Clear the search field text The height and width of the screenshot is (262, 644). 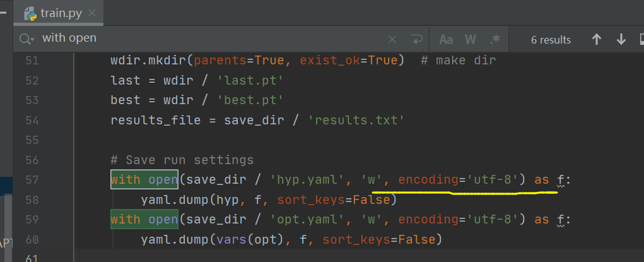[392, 40]
